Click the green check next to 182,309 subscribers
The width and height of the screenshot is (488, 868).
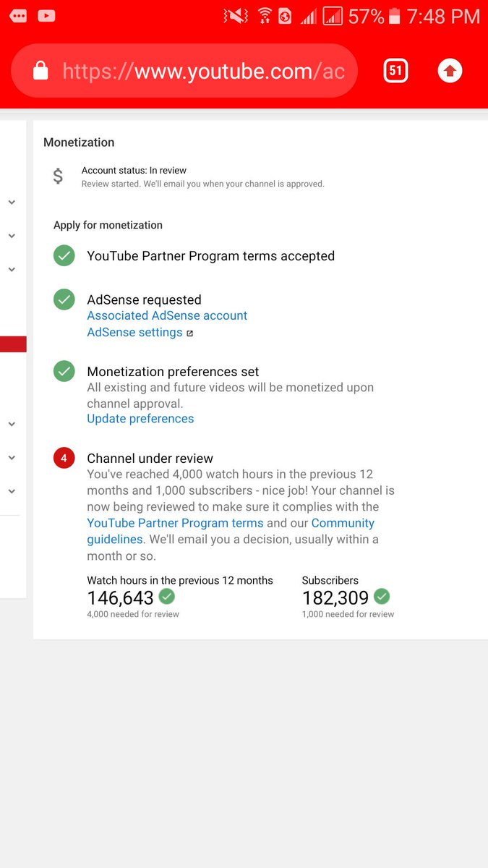point(382,597)
